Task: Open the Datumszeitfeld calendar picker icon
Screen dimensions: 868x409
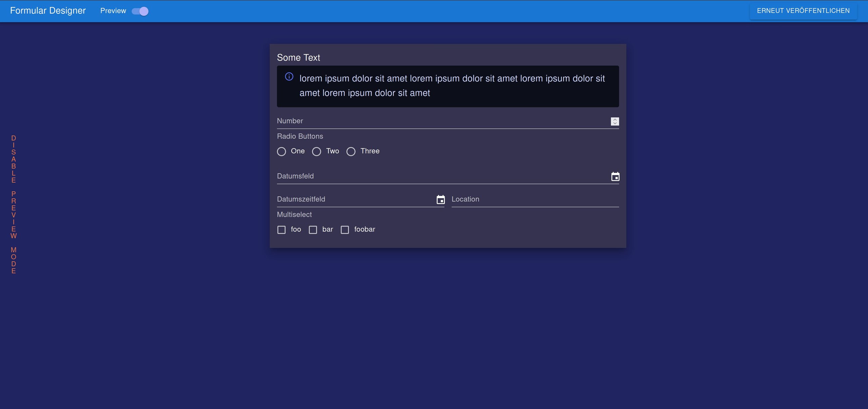Action: click(x=440, y=200)
